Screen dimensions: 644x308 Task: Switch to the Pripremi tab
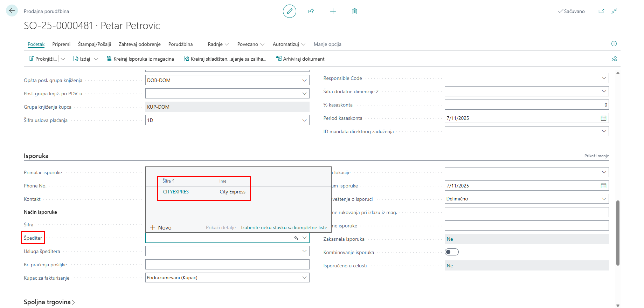(x=61, y=44)
